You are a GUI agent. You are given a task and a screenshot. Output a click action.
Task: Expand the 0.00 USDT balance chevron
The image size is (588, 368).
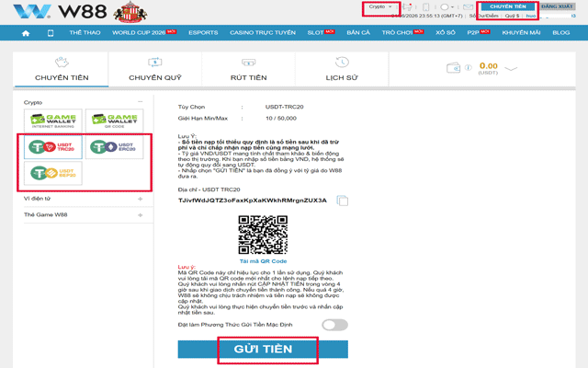click(x=511, y=68)
